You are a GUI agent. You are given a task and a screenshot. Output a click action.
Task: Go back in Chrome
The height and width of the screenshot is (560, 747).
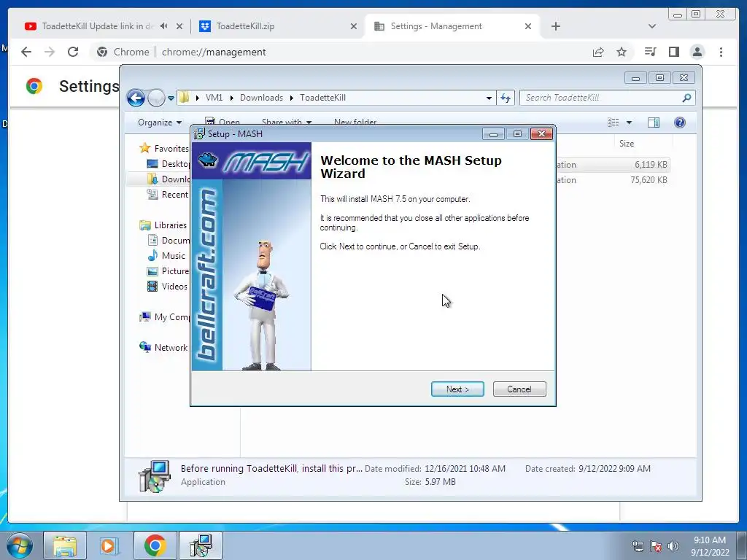coord(26,52)
